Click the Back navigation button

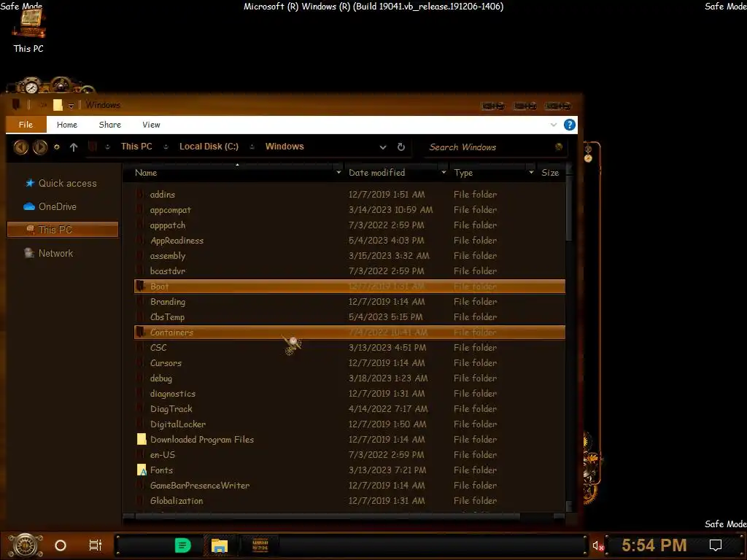coord(20,147)
